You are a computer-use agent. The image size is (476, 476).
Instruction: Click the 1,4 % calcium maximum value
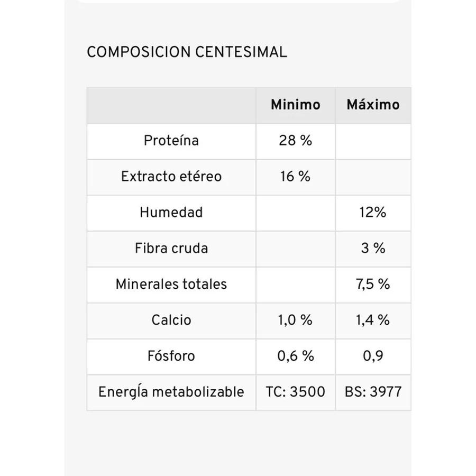373,320
